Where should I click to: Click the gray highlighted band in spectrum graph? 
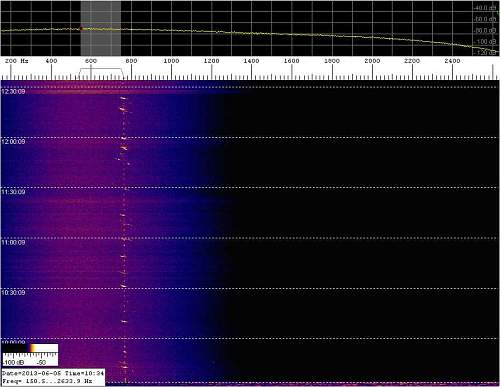101,28
